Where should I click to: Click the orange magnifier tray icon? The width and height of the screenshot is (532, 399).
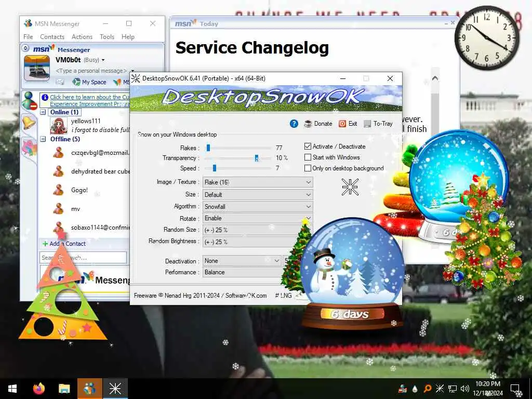(428, 389)
